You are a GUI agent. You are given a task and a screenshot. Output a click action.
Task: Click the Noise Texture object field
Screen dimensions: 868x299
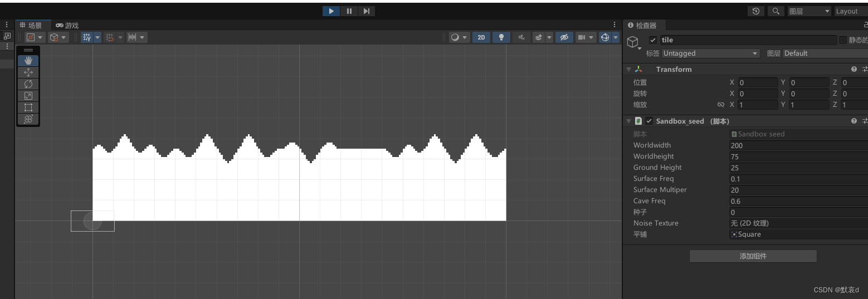pos(798,223)
